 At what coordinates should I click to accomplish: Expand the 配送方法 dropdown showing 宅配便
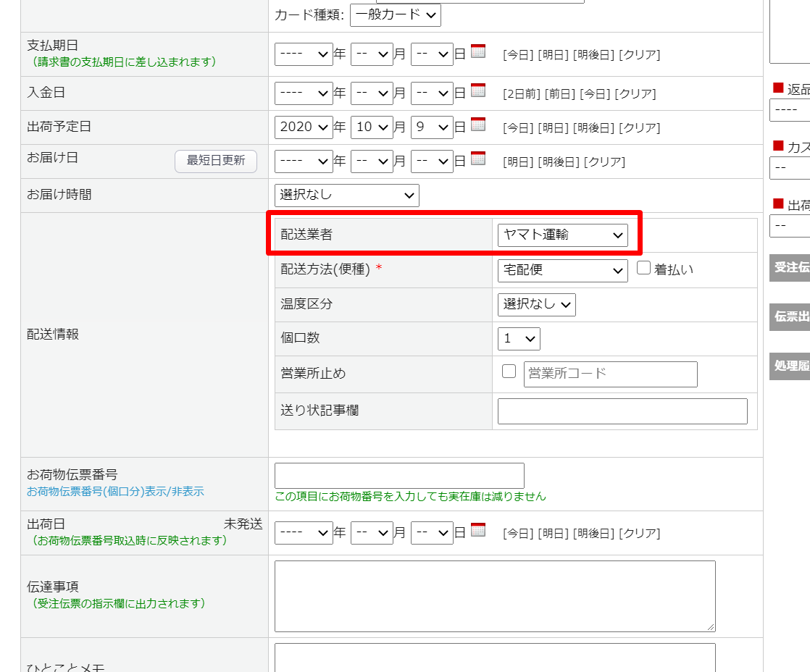[x=562, y=270]
